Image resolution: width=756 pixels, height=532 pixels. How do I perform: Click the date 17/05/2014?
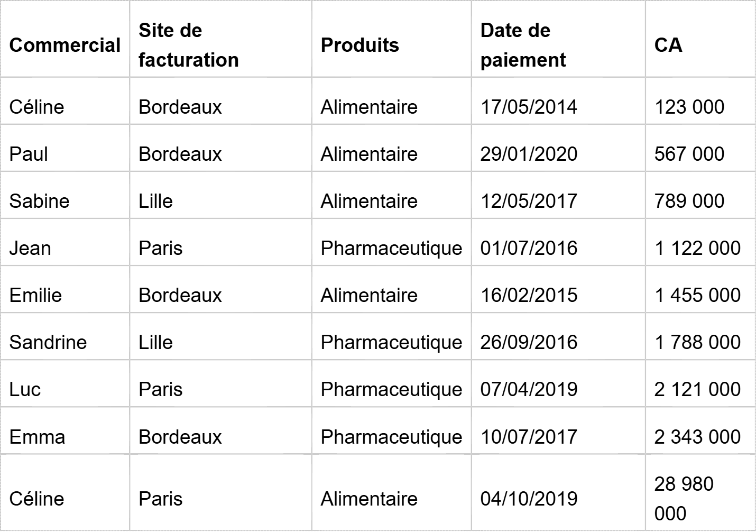click(x=529, y=107)
